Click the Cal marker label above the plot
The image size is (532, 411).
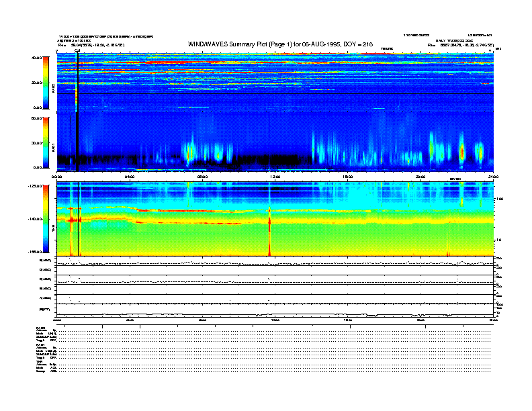[77, 50]
